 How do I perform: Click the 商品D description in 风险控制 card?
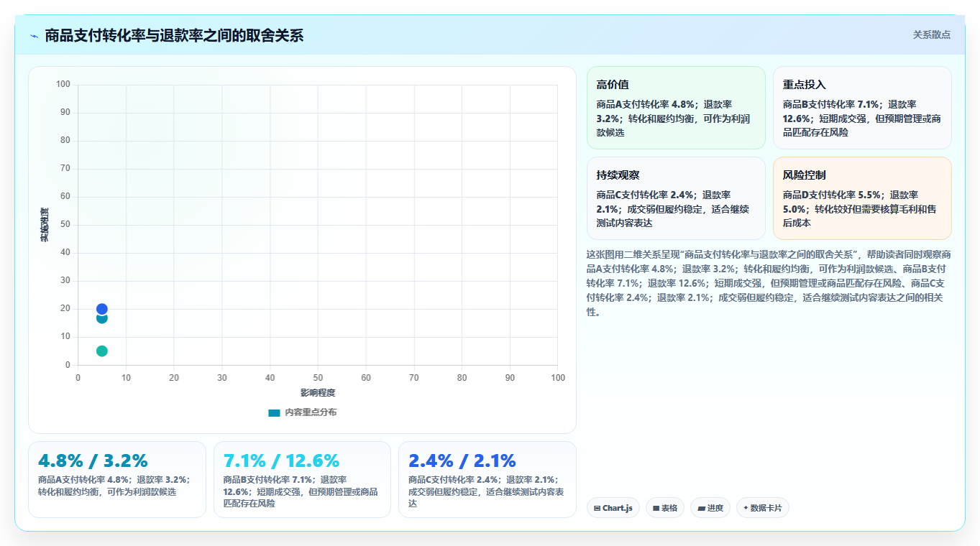point(860,209)
